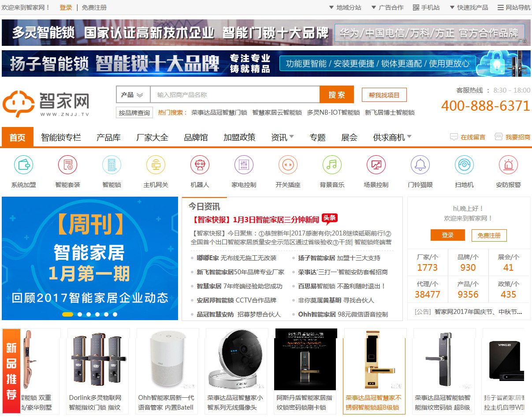Click the 智家网 logo
This screenshot has width=532, height=418.
(x=46, y=104)
